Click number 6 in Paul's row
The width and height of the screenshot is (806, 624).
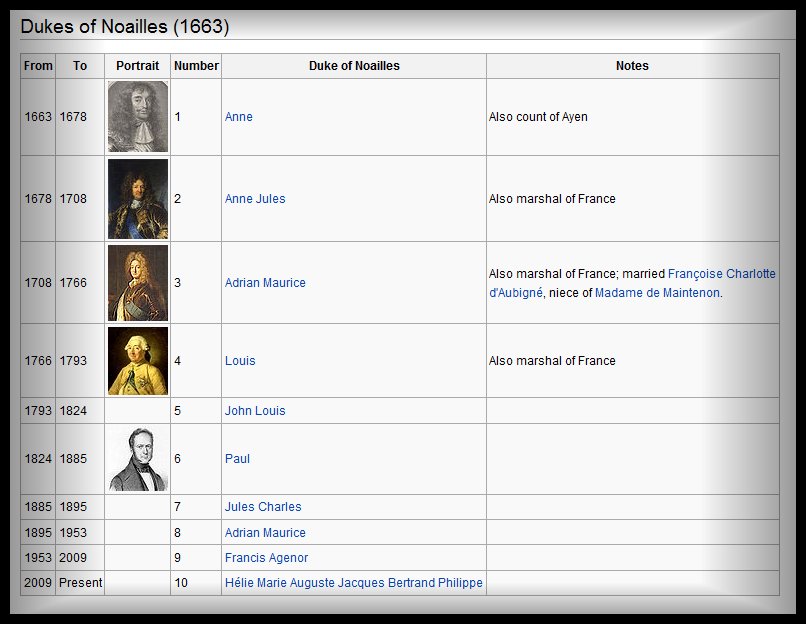177,458
